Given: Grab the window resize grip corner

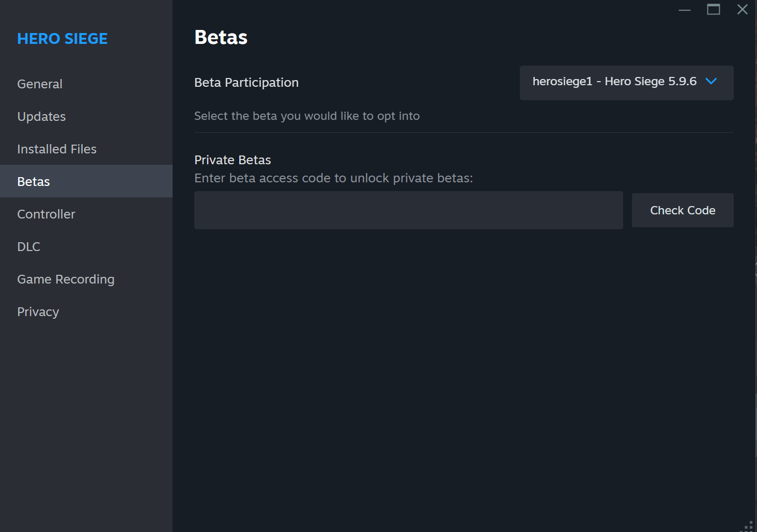Looking at the screenshot, I should click(x=748, y=526).
